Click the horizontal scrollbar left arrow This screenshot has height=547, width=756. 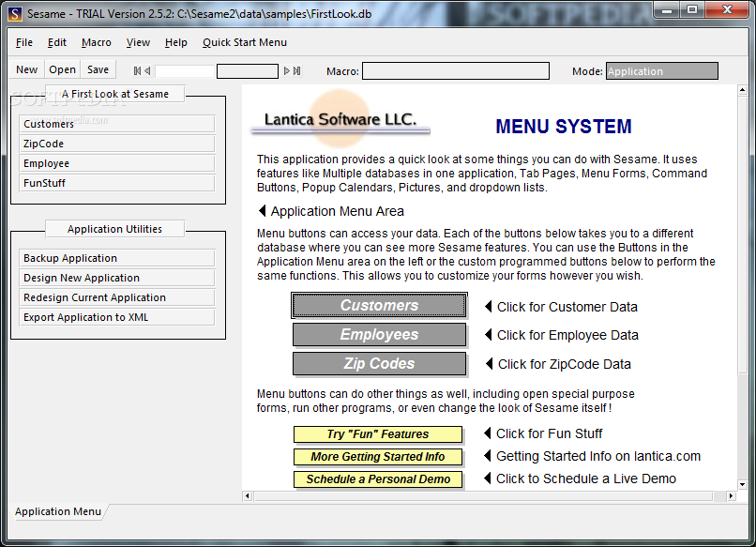click(248, 496)
